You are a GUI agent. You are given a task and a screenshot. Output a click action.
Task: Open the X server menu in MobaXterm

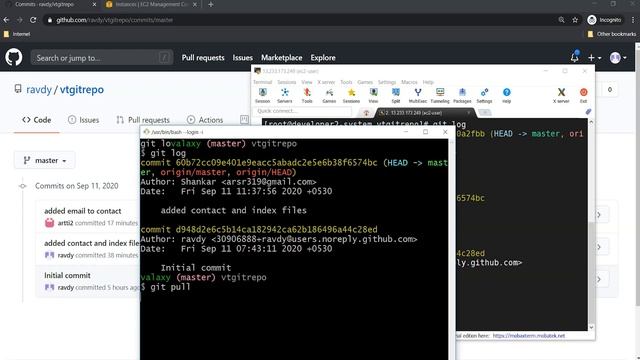326,82
